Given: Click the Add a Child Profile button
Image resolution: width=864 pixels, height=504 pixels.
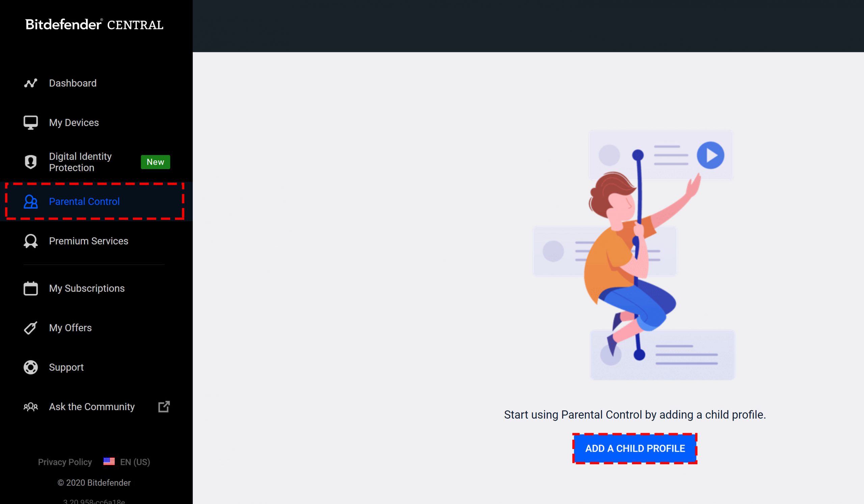Looking at the screenshot, I should pyautogui.click(x=635, y=448).
